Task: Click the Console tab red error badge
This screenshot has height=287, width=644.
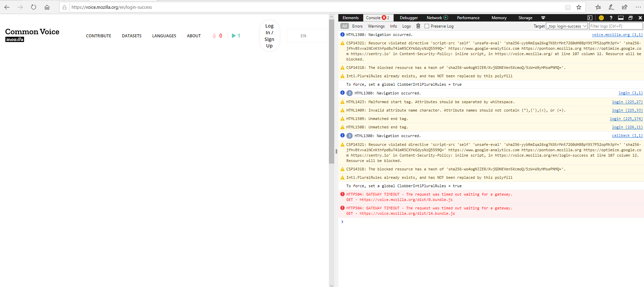Action: click(x=384, y=17)
